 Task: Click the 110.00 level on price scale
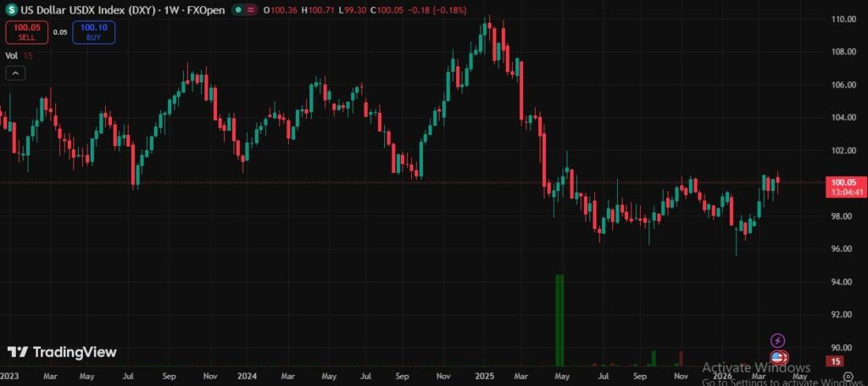pyautogui.click(x=843, y=19)
